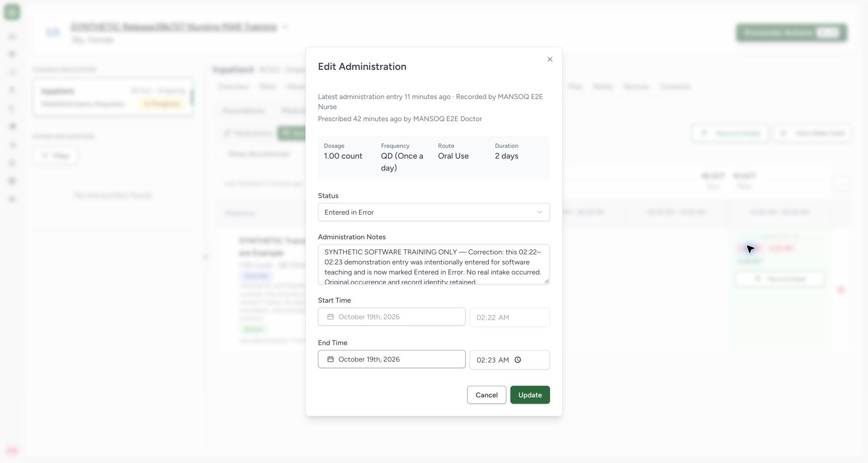Open the Status dropdown showing Entered in Error
The height and width of the screenshot is (463, 868).
[x=433, y=212]
